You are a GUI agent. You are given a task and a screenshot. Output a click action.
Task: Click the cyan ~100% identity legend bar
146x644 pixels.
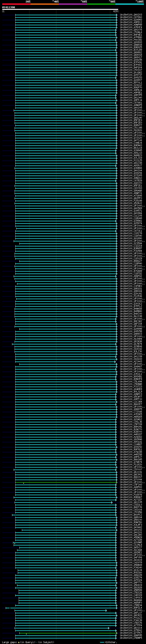pyautogui.click(x=130, y=4)
